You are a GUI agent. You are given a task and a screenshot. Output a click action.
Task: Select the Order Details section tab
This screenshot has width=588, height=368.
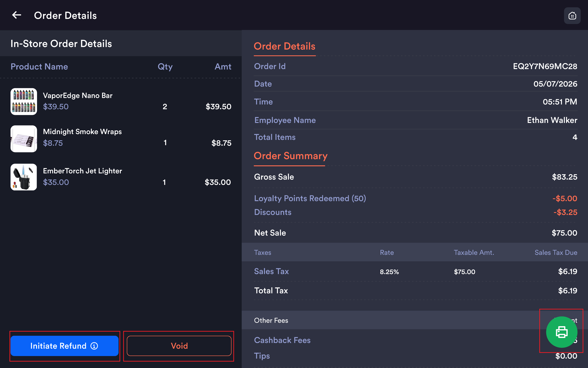(x=285, y=46)
